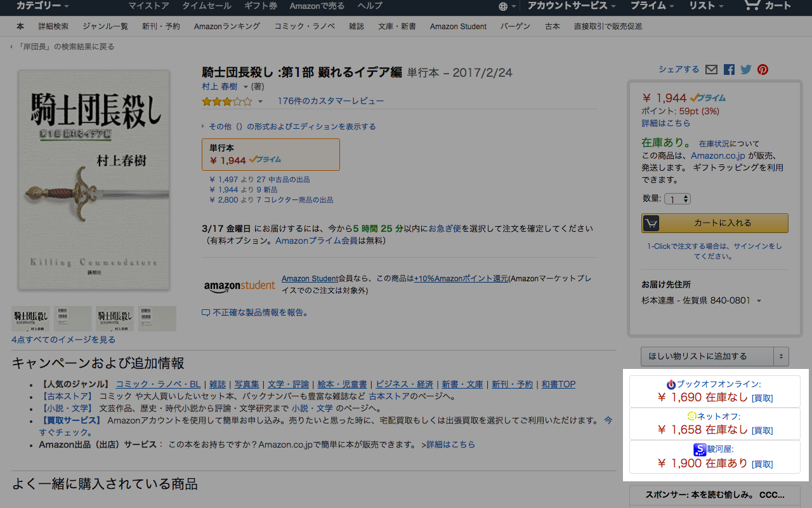Viewport: 812px width, 508px height.
Task: Click the amazonstudent logo
Action: (240, 285)
